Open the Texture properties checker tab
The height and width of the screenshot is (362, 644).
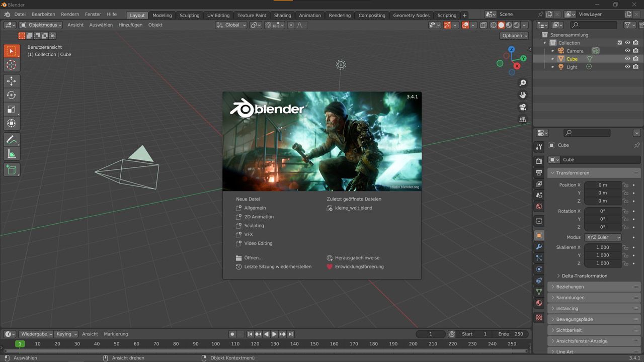[539, 317]
